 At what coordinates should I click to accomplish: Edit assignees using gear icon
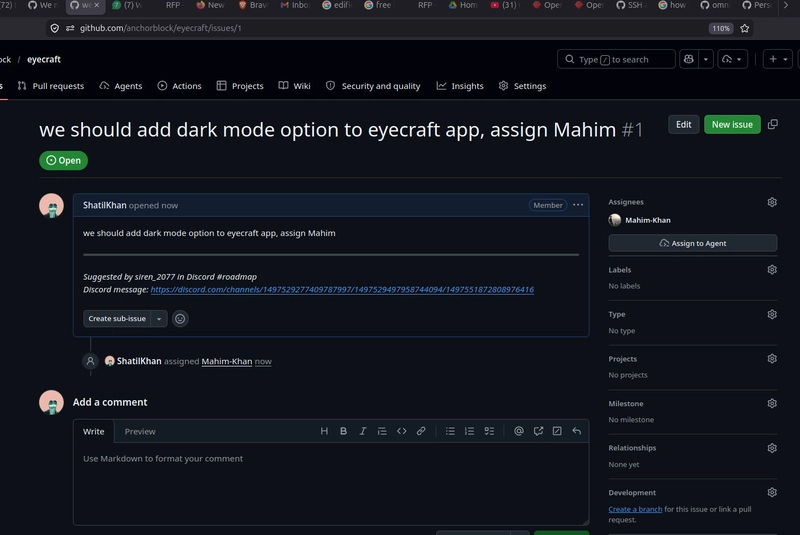tap(772, 202)
